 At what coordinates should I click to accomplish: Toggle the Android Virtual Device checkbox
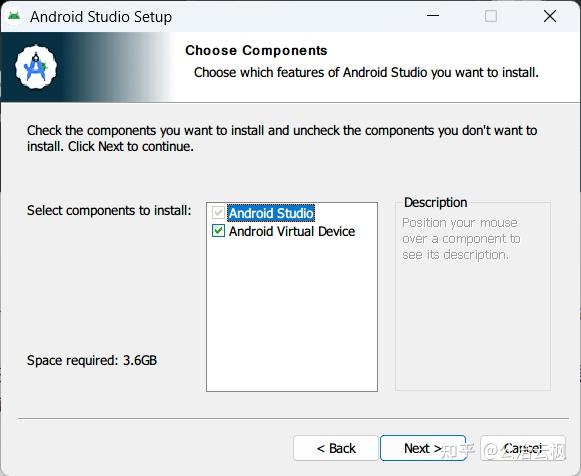coord(218,231)
